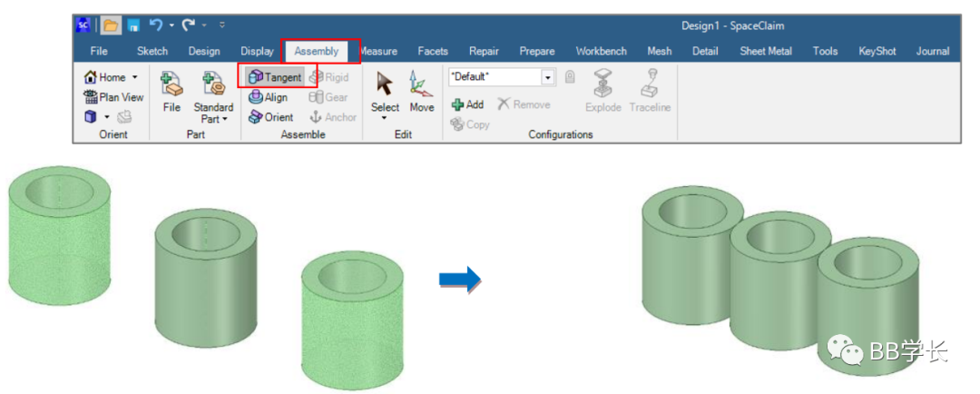Switch to Plan View
Viewport: 980px width, 394px height.
tap(113, 97)
